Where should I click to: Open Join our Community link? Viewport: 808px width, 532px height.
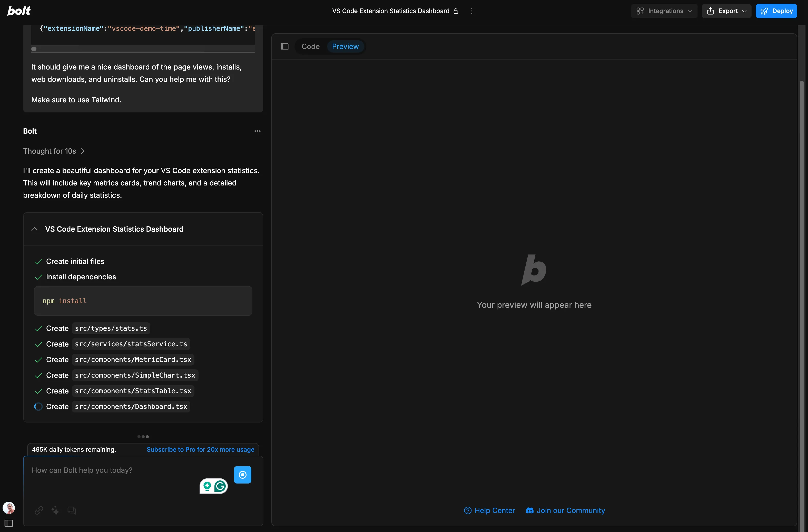(x=565, y=510)
